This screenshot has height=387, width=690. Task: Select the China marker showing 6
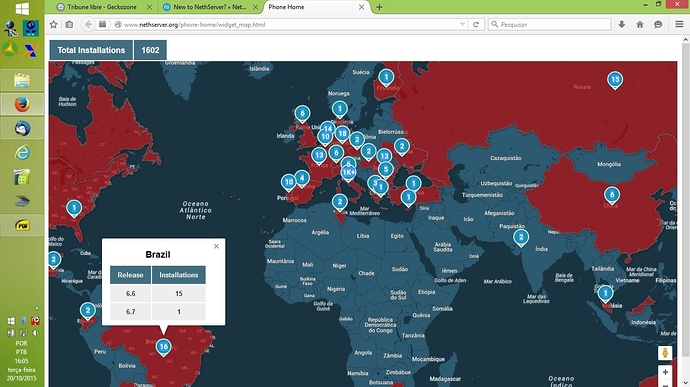point(612,196)
